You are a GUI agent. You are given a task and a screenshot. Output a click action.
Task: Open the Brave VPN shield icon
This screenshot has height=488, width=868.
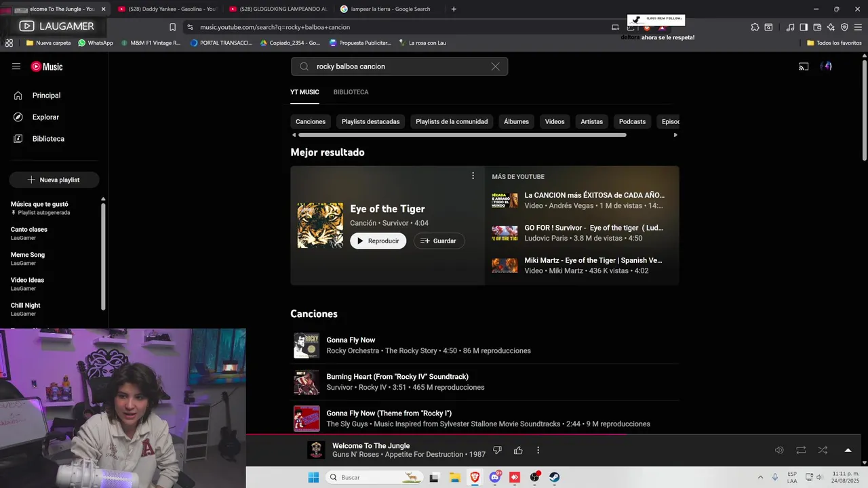pyautogui.click(x=844, y=27)
